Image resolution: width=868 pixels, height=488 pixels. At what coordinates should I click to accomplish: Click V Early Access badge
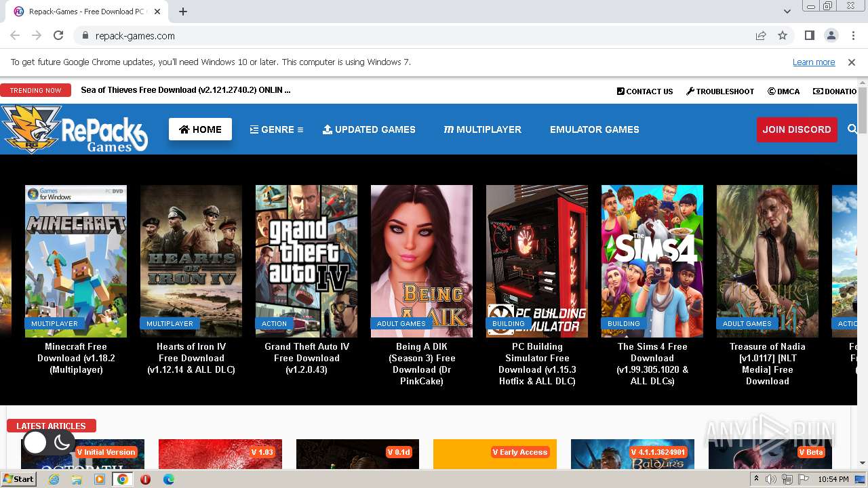coord(519,452)
